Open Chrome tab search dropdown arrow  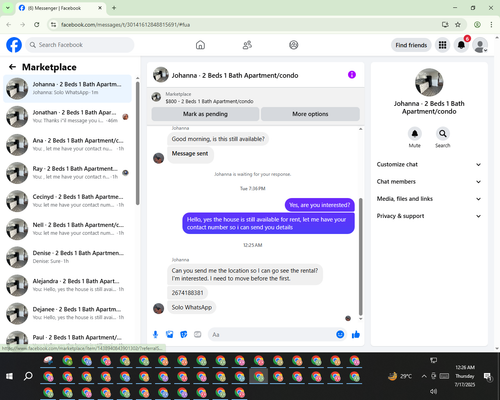(8, 8)
